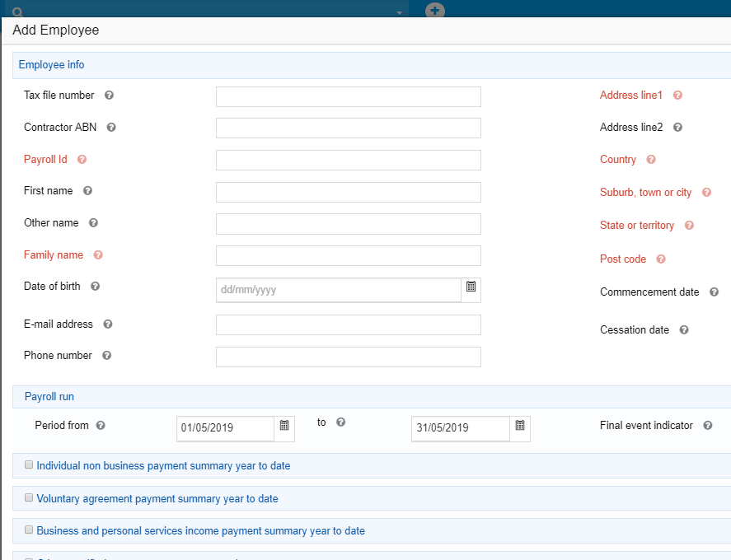Viewport: 731px width, 560px height.
Task: Click the Date of birth input field
Action: pos(338,290)
